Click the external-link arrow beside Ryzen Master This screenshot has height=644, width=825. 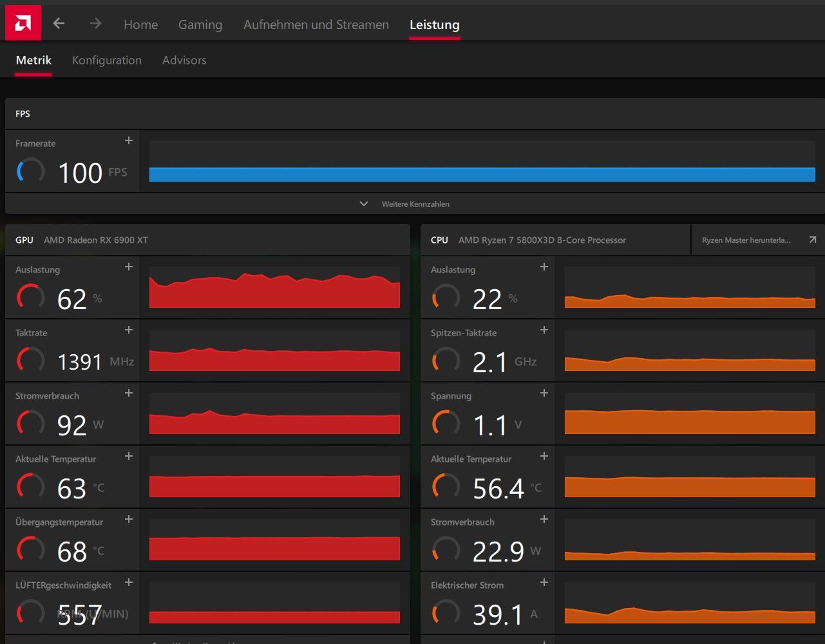click(x=813, y=240)
